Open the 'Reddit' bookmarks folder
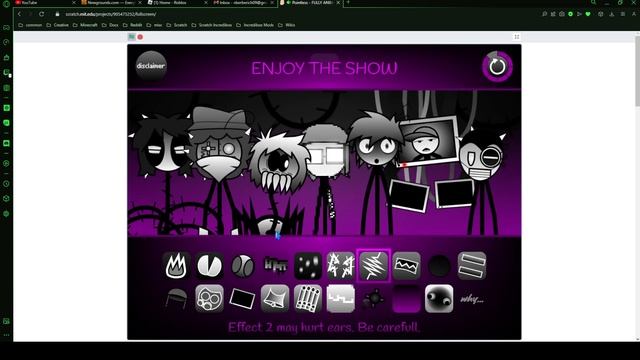This screenshot has height=360, width=640. [x=133, y=25]
